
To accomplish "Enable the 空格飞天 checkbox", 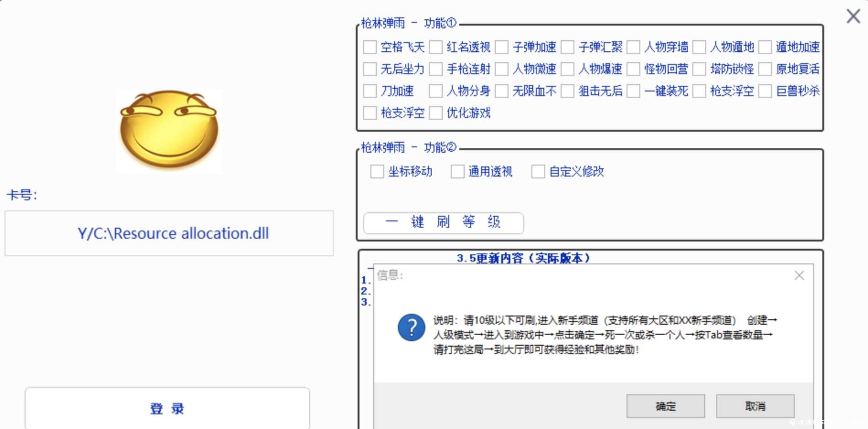I will (x=370, y=47).
